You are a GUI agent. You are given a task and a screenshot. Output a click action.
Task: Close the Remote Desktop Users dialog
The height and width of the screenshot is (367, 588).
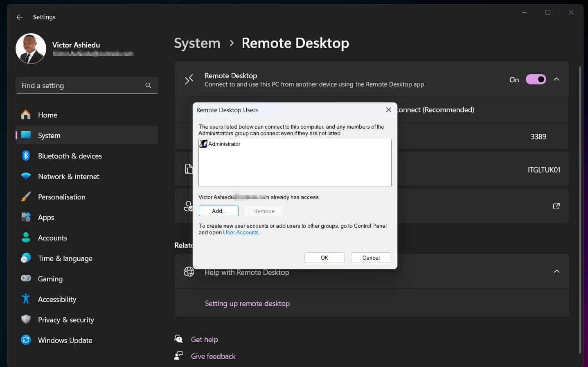point(389,110)
